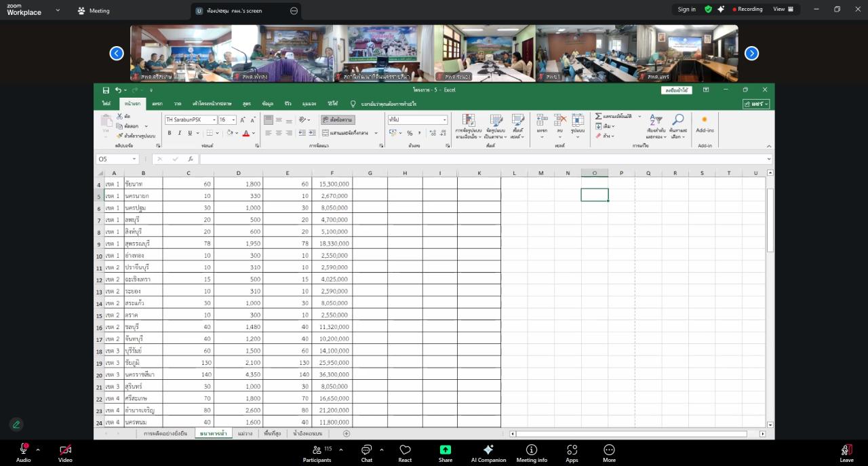Click the Sign in button in Zoom
Screen dimensions: 868x466
click(x=686, y=9)
